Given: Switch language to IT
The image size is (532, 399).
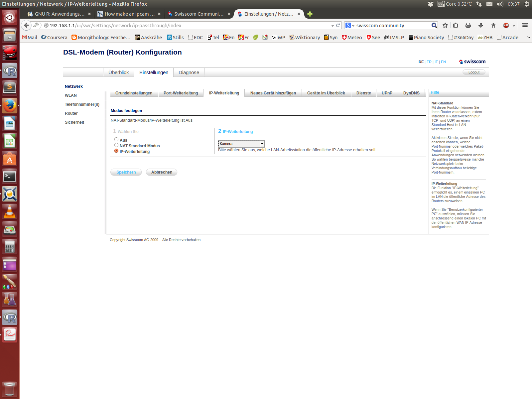Looking at the screenshot, I should (x=436, y=62).
